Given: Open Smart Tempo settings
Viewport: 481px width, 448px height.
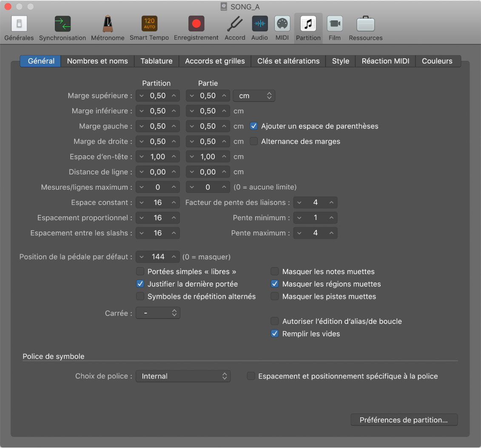Looking at the screenshot, I should (149, 24).
